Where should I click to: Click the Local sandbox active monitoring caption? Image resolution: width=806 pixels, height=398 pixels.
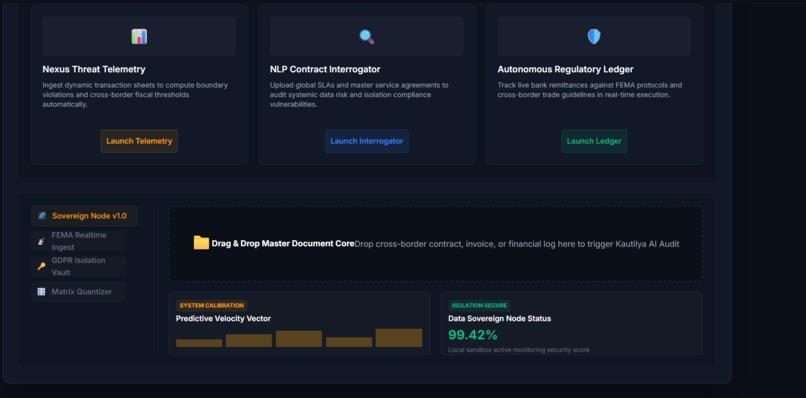[x=519, y=350]
